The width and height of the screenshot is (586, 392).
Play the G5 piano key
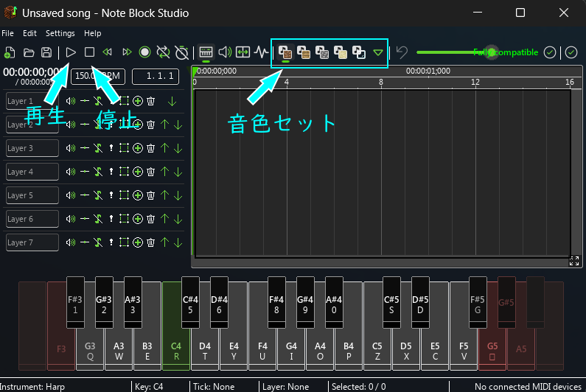coord(492,351)
